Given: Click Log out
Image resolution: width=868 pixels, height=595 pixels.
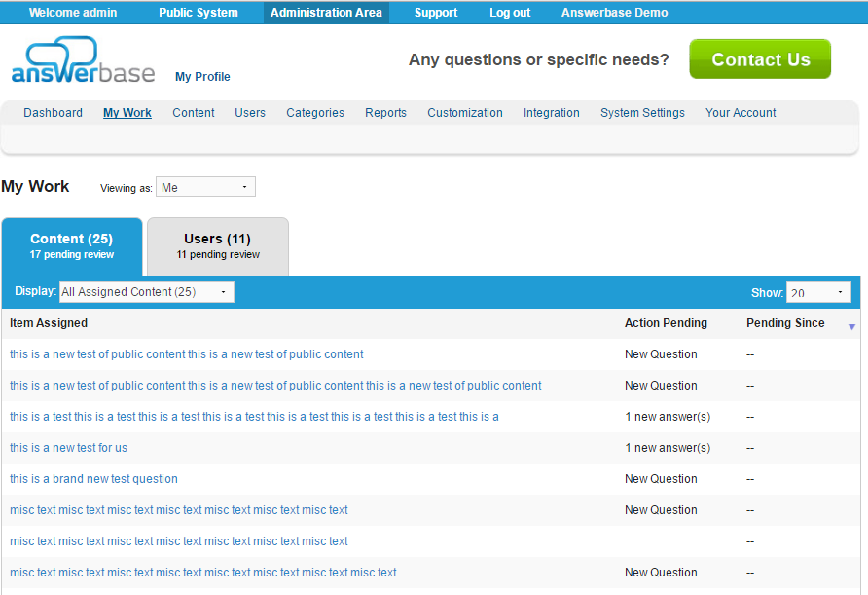Looking at the screenshot, I should (510, 13).
